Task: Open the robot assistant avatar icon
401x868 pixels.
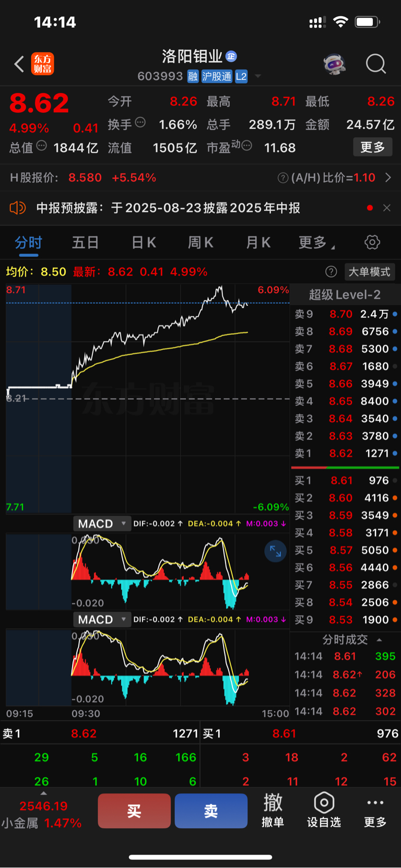Action: point(335,64)
